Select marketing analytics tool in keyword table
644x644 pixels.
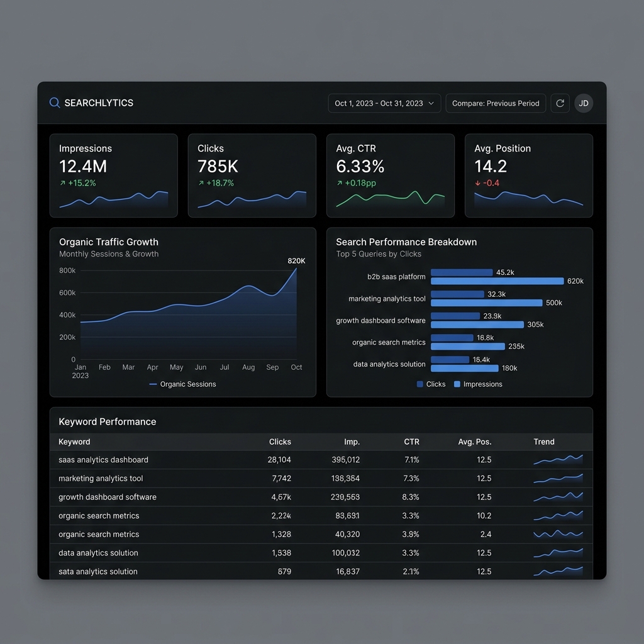(321, 479)
